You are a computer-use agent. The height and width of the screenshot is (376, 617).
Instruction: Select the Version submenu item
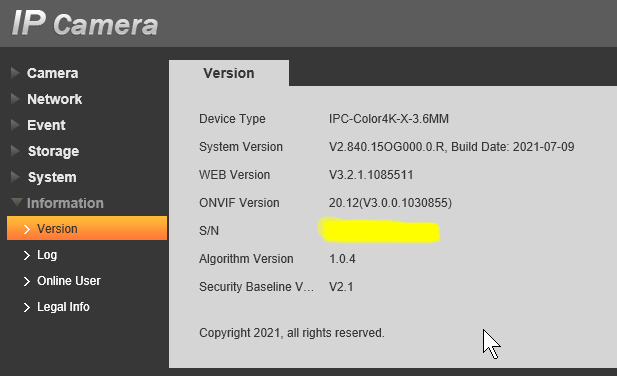87,228
